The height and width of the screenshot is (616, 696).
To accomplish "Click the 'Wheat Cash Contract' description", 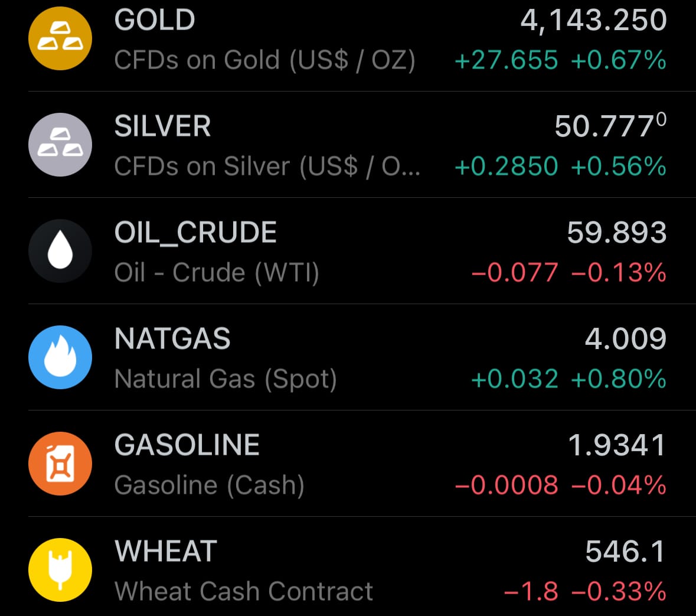I will tap(244, 591).
